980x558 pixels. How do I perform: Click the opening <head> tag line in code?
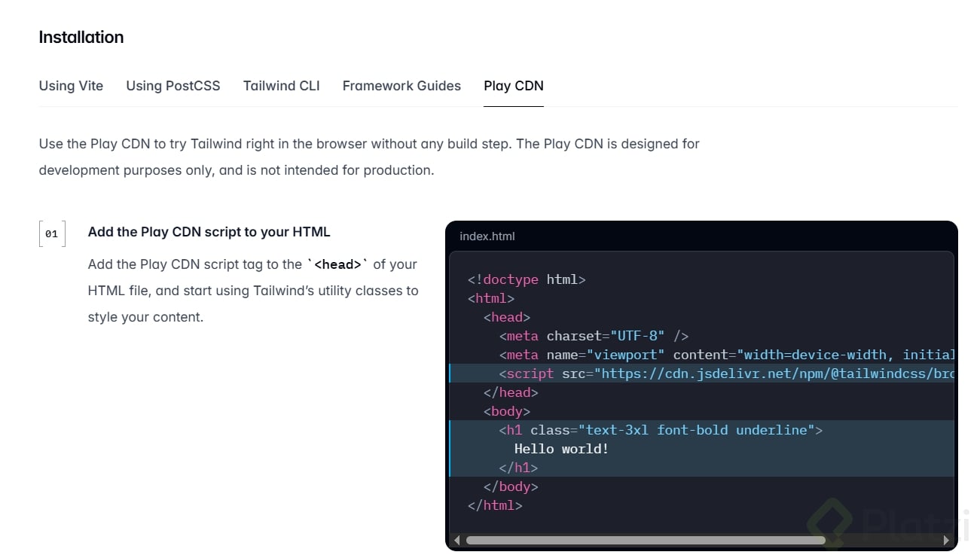click(x=507, y=317)
